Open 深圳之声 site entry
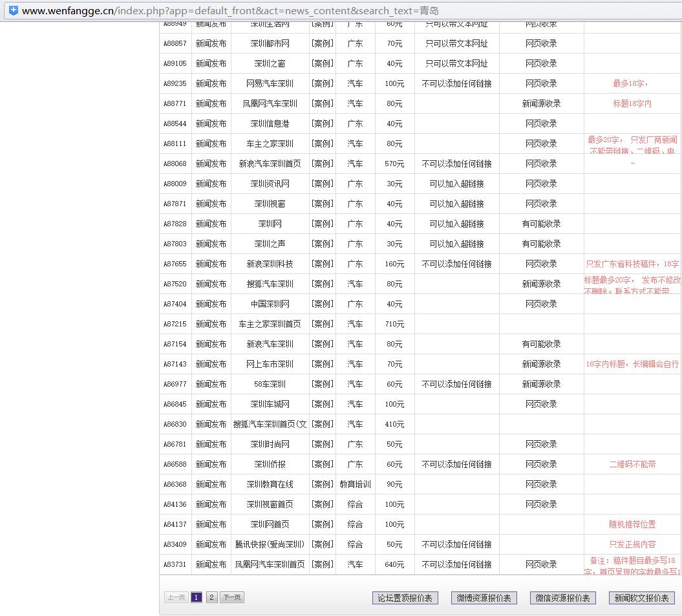 coord(270,244)
